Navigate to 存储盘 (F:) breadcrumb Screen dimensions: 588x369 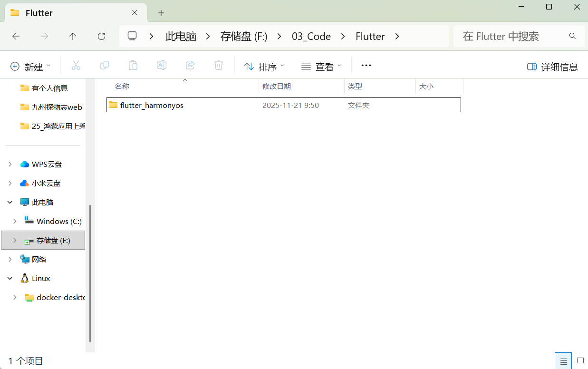[244, 36]
